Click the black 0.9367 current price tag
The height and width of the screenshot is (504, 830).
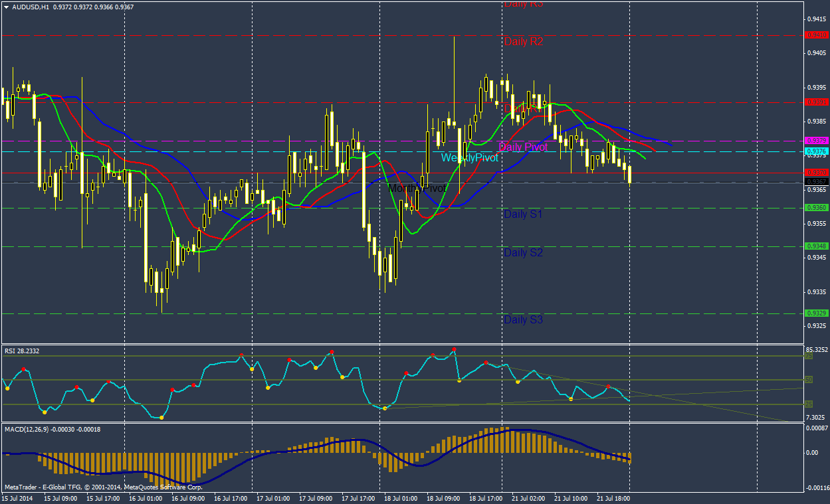(816, 182)
